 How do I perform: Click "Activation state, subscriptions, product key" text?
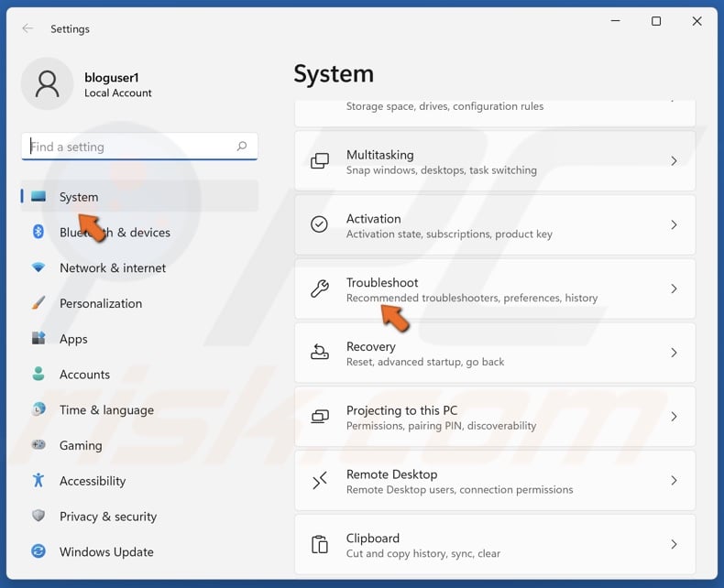pyautogui.click(x=449, y=234)
